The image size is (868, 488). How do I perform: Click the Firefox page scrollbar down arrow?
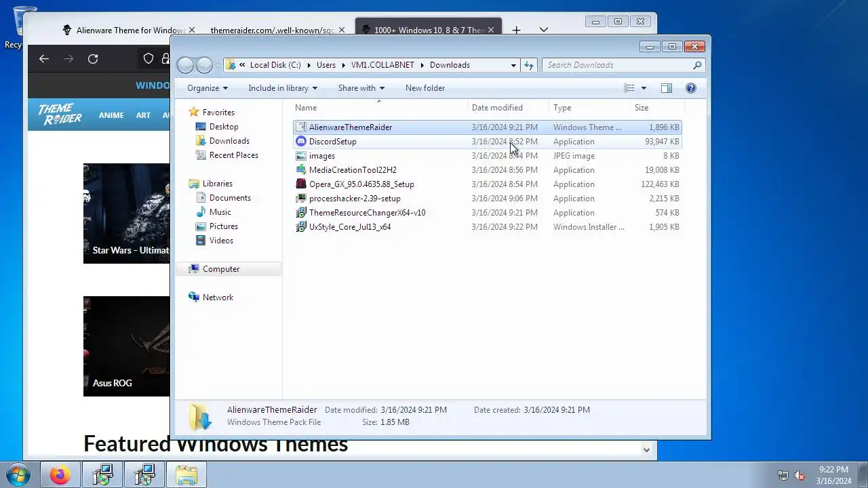646,450
